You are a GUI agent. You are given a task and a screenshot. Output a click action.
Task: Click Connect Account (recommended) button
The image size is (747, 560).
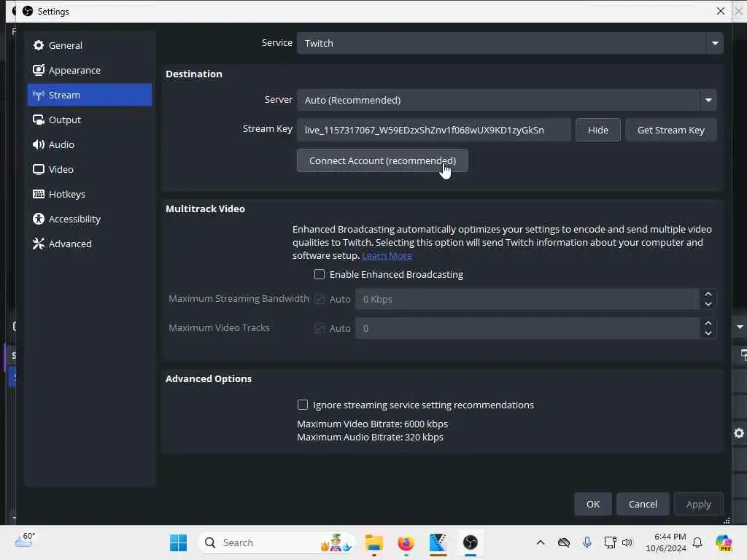pyautogui.click(x=382, y=160)
